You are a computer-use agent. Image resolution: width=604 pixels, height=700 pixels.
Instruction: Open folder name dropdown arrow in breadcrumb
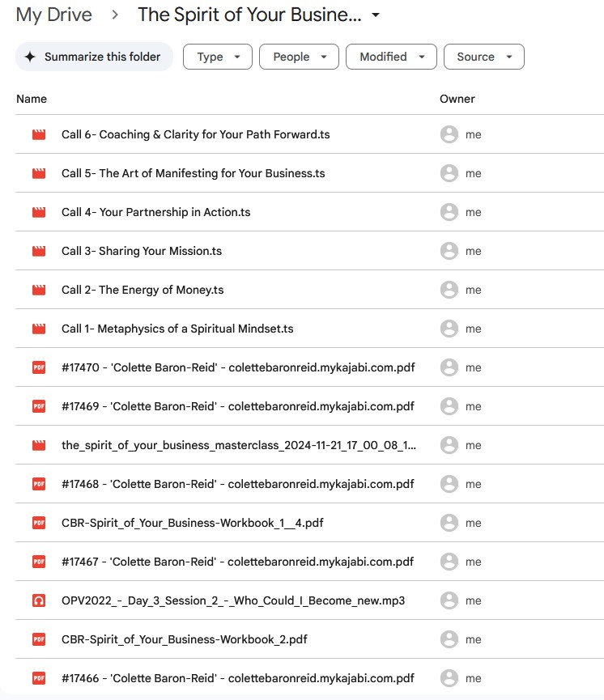coord(375,15)
